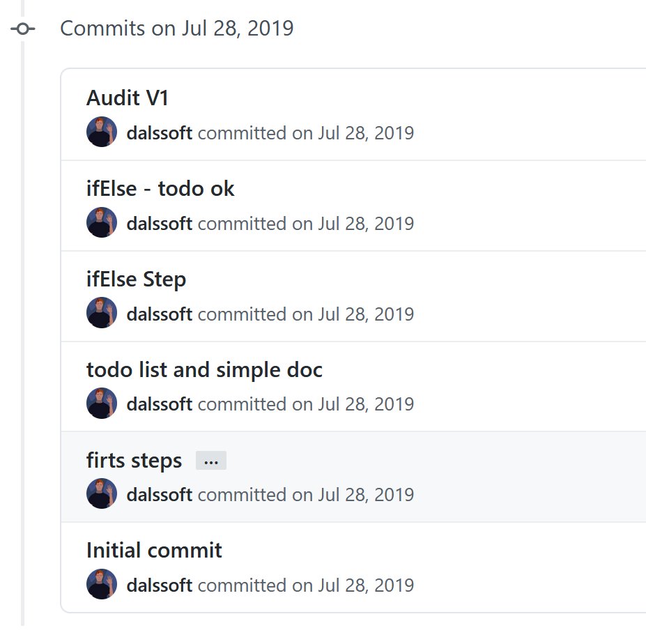Open dalssoft avatar on todo list commit

102,404
